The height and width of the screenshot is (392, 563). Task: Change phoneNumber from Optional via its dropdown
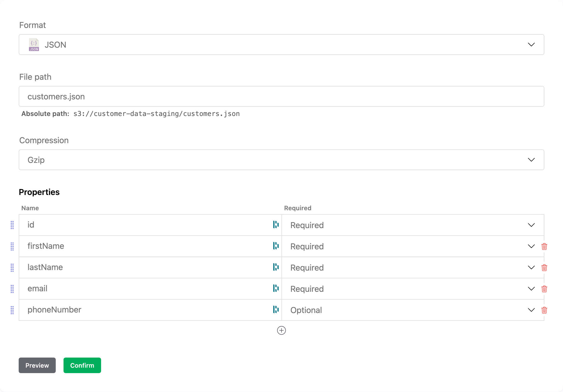(x=531, y=310)
